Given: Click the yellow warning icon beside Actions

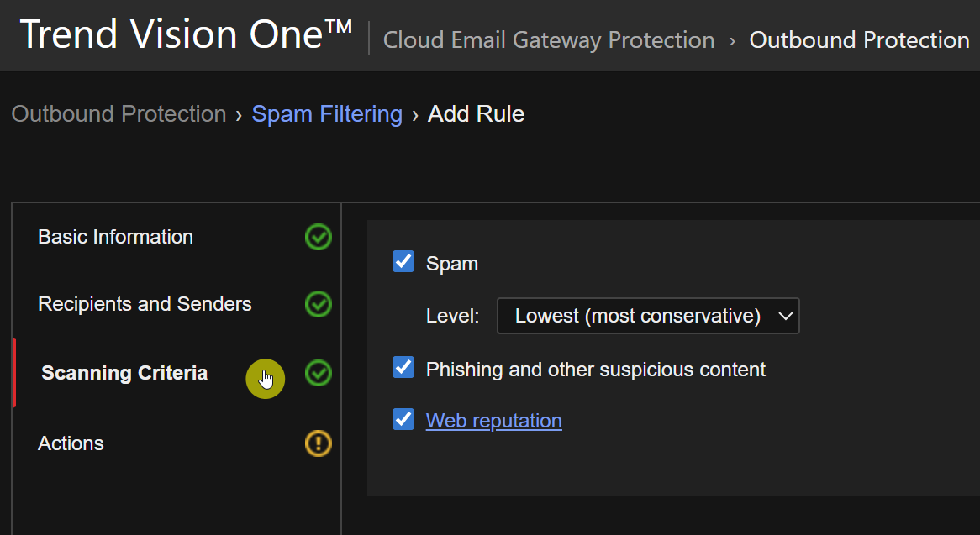Looking at the screenshot, I should click(x=318, y=443).
